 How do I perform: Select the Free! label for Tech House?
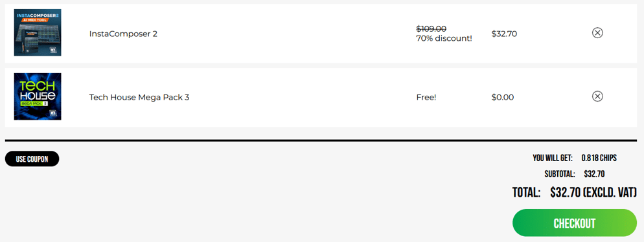coord(426,98)
